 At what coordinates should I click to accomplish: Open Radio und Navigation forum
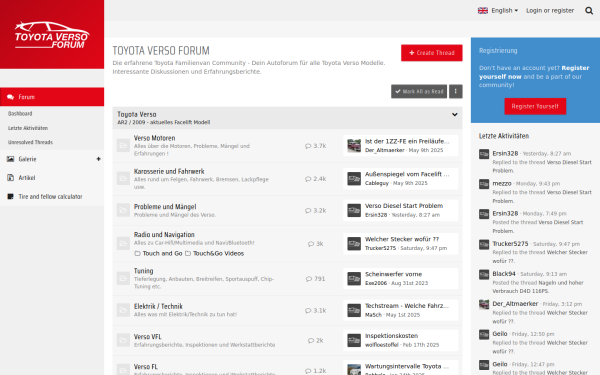pos(164,235)
